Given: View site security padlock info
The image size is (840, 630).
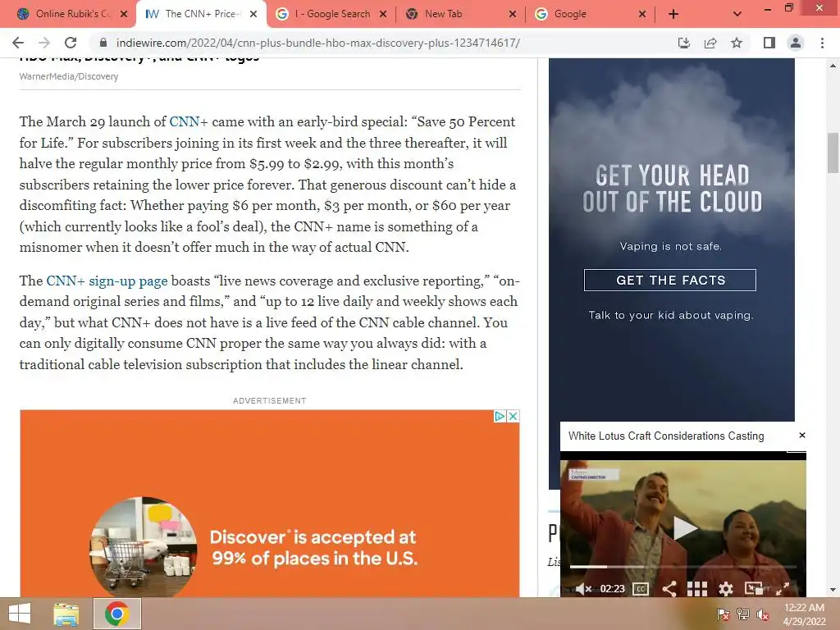Looking at the screenshot, I should tap(103, 43).
